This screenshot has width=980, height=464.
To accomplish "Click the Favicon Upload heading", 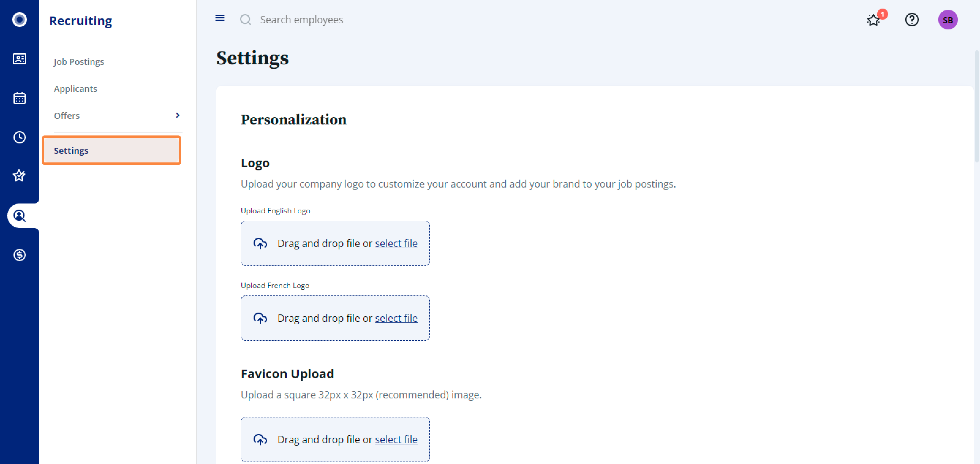I will pyautogui.click(x=287, y=374).
